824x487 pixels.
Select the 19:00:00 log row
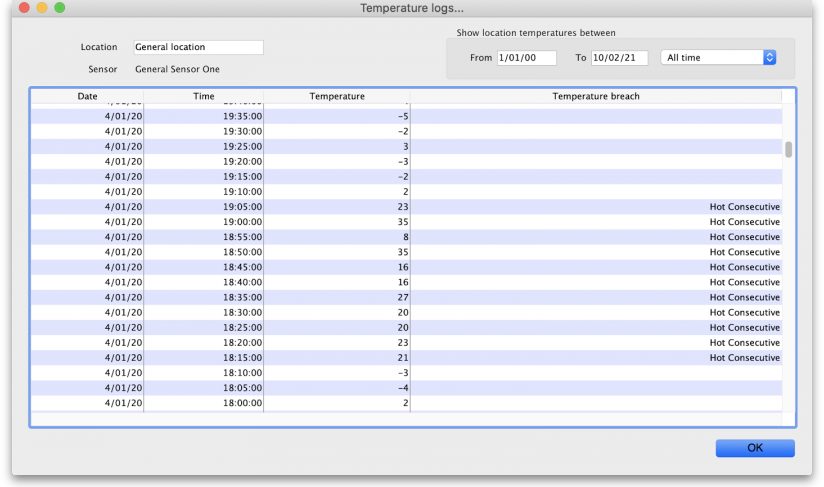(400, 222)
